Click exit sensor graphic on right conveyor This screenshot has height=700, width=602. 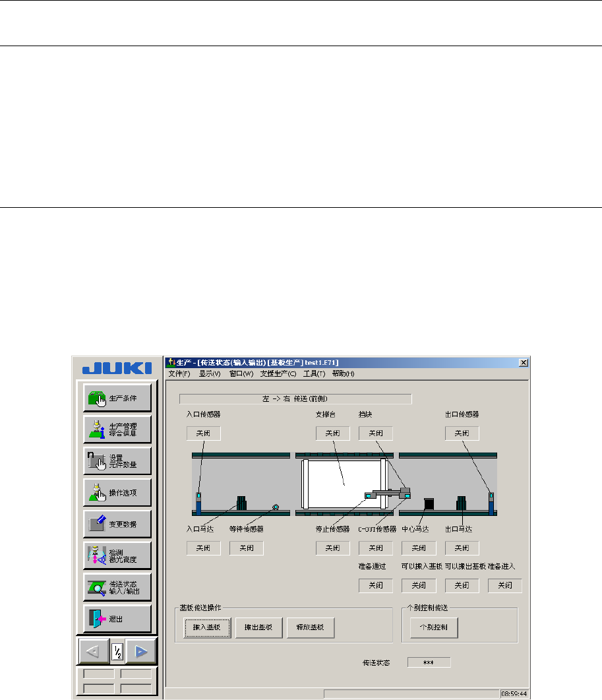(x=491, y=503)
